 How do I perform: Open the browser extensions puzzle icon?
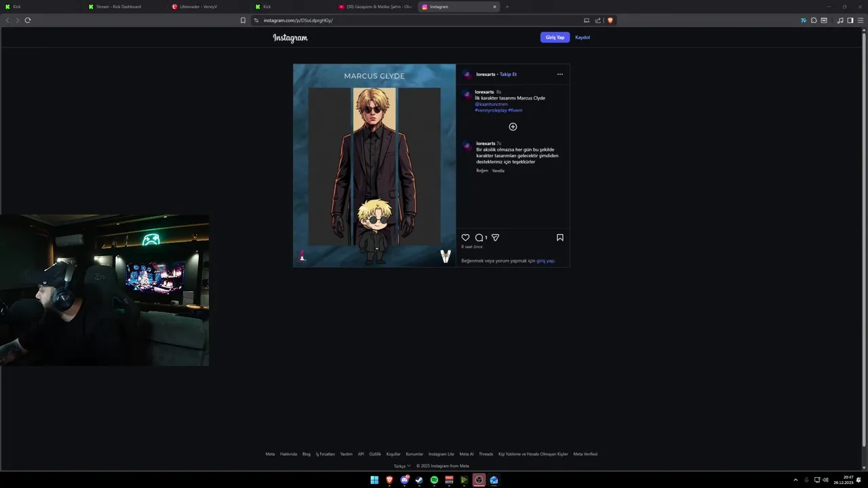[x=814, y=20]
